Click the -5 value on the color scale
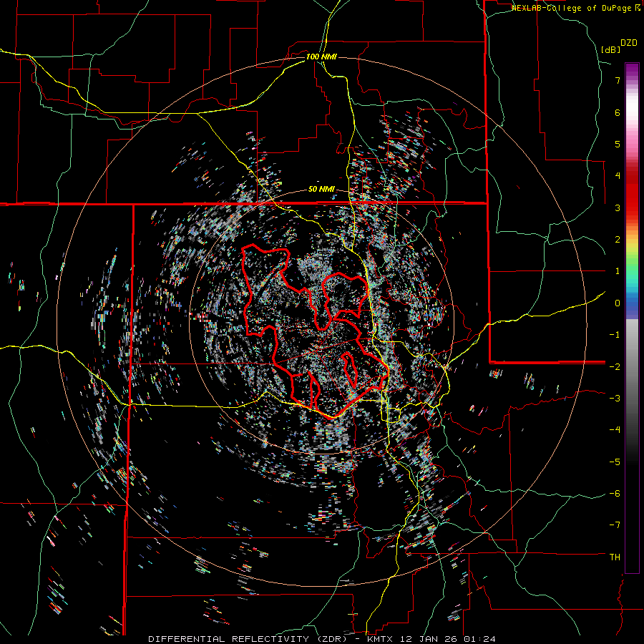Image resolution: width=644 pixels, height=644 pixels. tap(615, 462)
